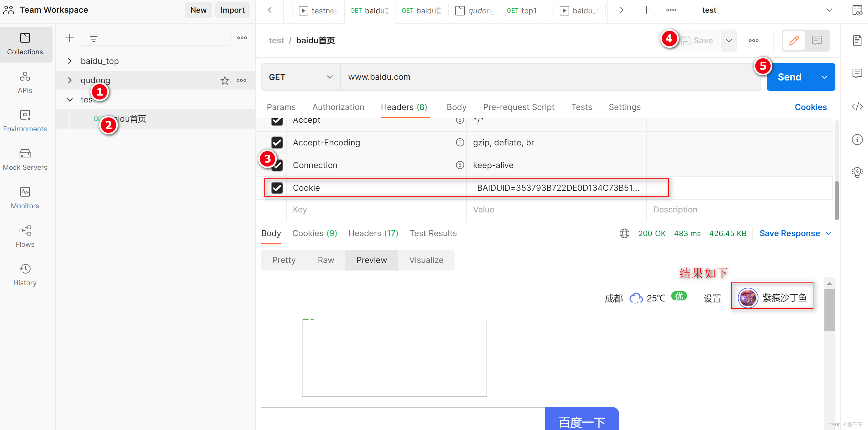The image size is (868, 430).
Task: Open the Mock Servers panel
Action: [25, 159]
